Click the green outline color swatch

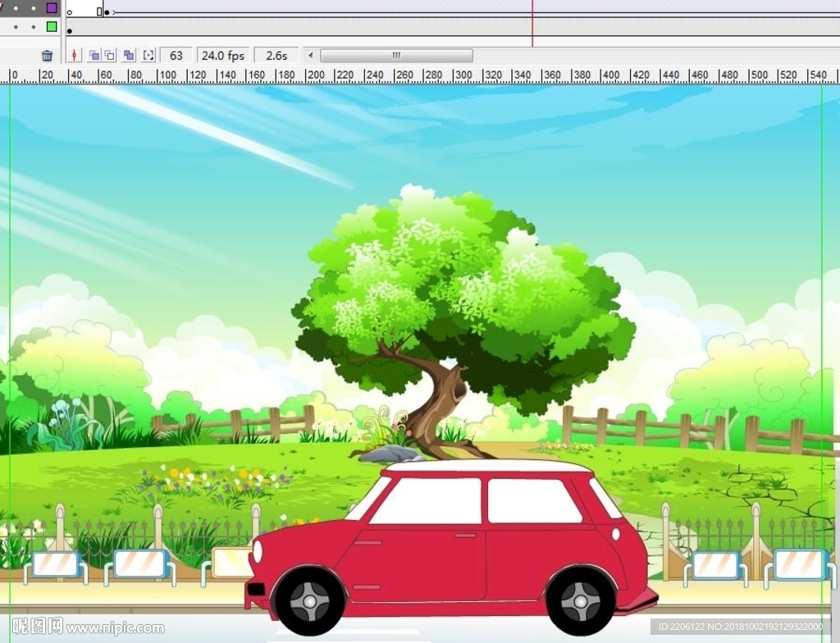pos(52,27)
